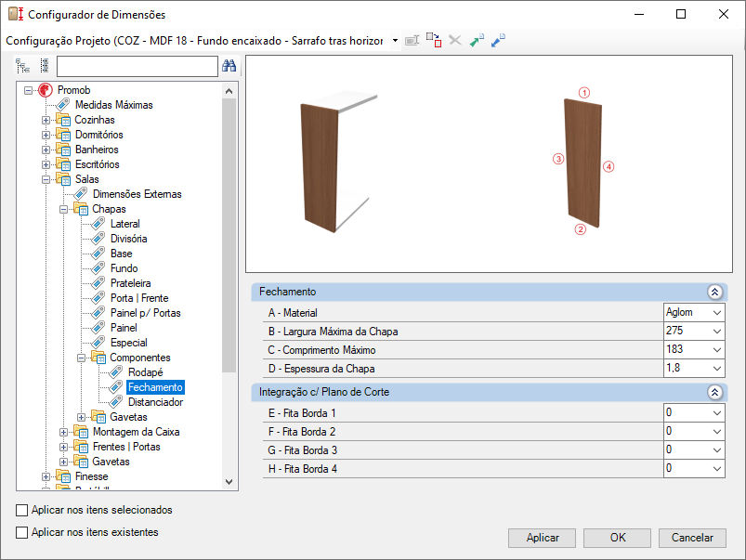This screenshot has height=560, width=746.
Task: Open Espessura da Chapa dropdown
Action: (717, 369)
